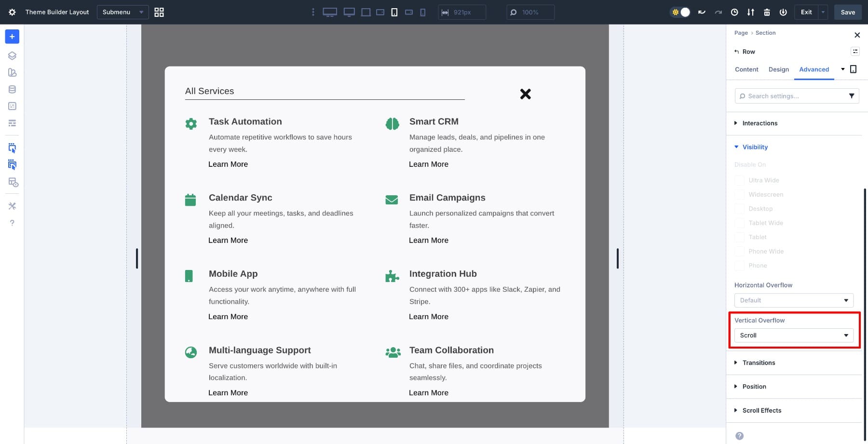Open the help question mark in sidebar
This screenshot has width=868, height=444.
coord(12,223)
